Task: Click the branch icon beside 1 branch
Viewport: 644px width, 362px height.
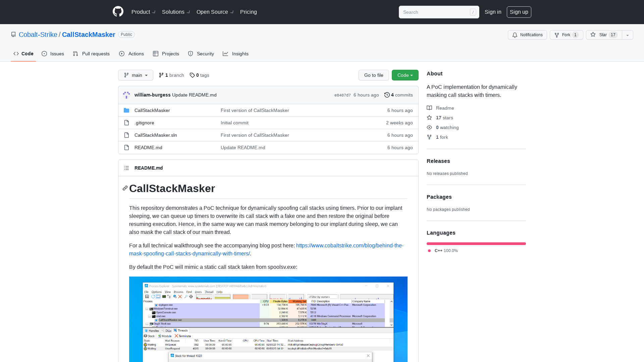Action: tap(161, 75)
